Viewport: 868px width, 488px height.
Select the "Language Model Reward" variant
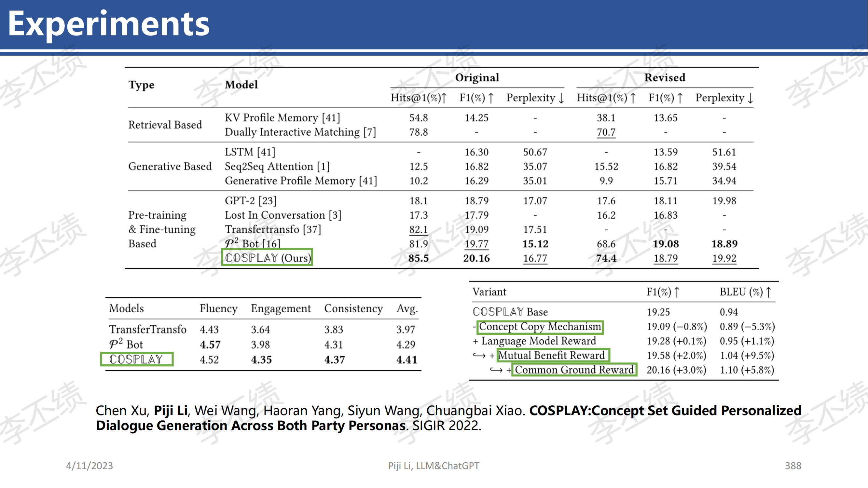tap(538, 341)
